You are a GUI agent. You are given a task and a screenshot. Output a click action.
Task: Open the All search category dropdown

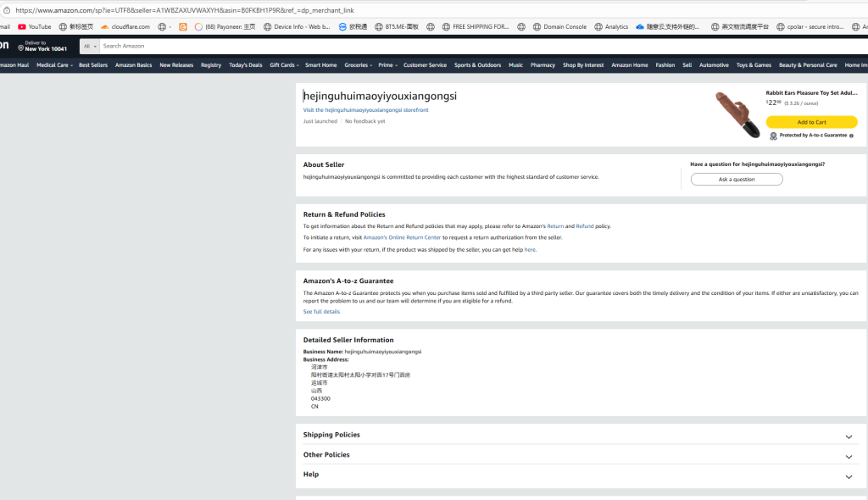(89, 46)
